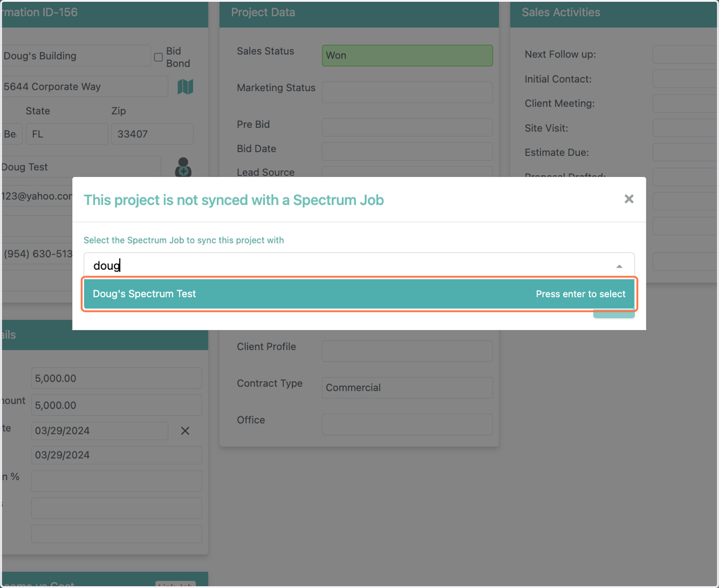Click the Client Meeting date field
The image size is (719, 588).
685,104
